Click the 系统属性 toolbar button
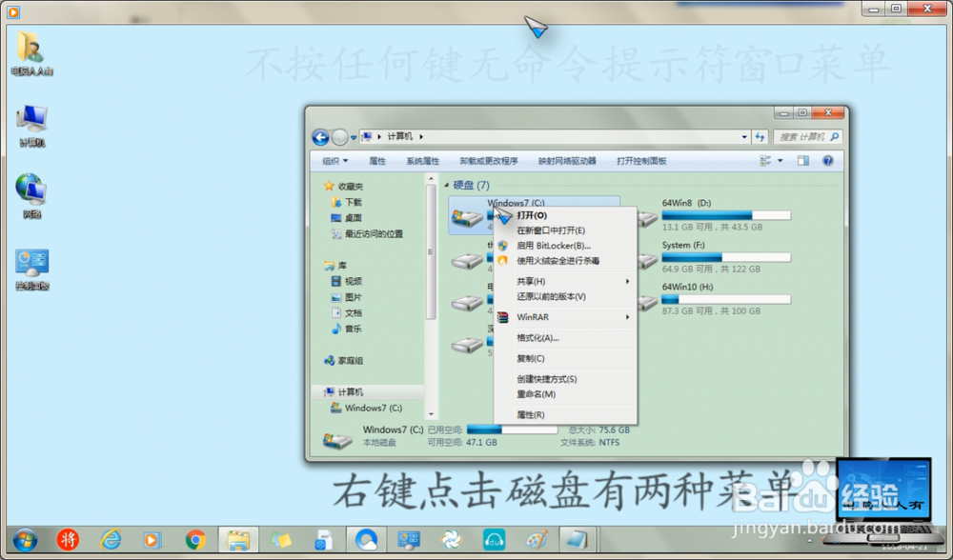Image resolution: width=953 pixels, height=560 pixels. click(423, 161)
